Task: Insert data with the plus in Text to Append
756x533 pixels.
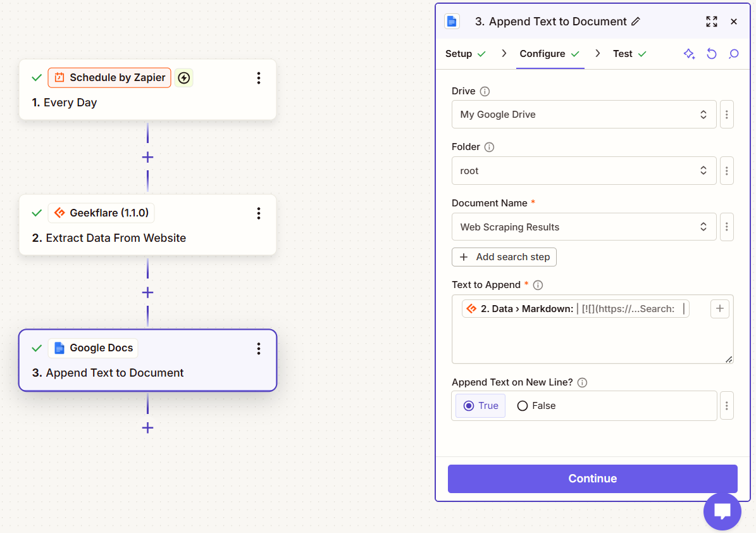Action: pos(720,309)
